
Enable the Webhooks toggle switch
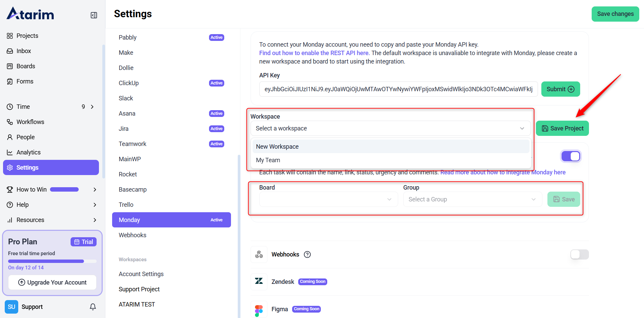pyautogui.click(x=579, y=254)
